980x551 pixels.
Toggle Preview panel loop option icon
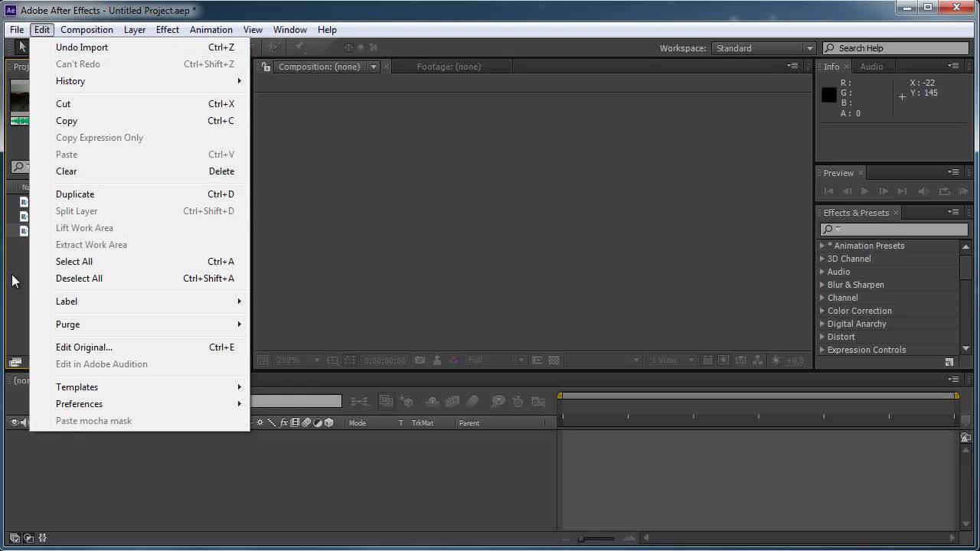point(944,191)
